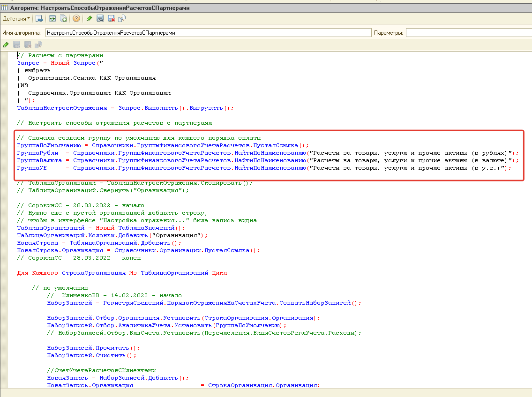Click the copy document icon with green plus

tap(63, 18)
